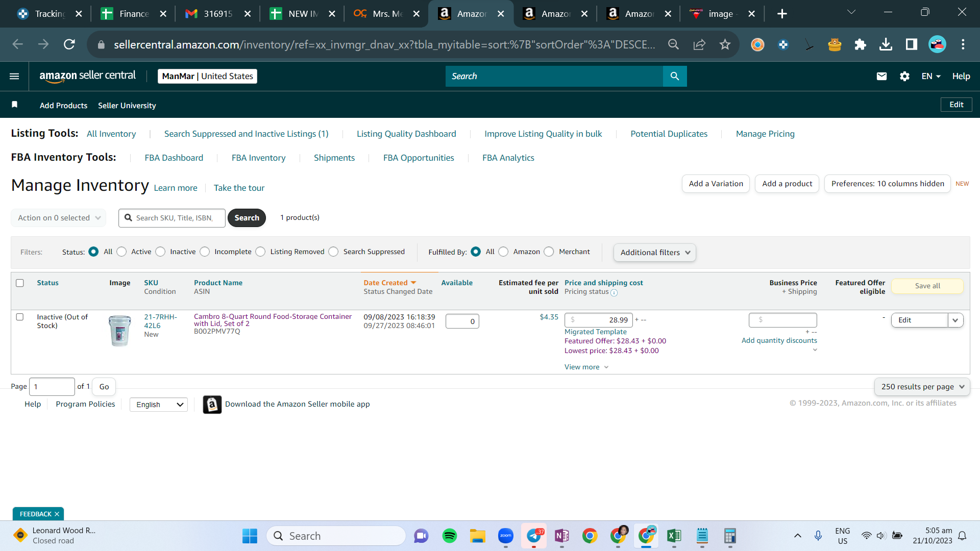Select the Active status filter
This screenshot has width=980, height=551.
coord(121,252)
